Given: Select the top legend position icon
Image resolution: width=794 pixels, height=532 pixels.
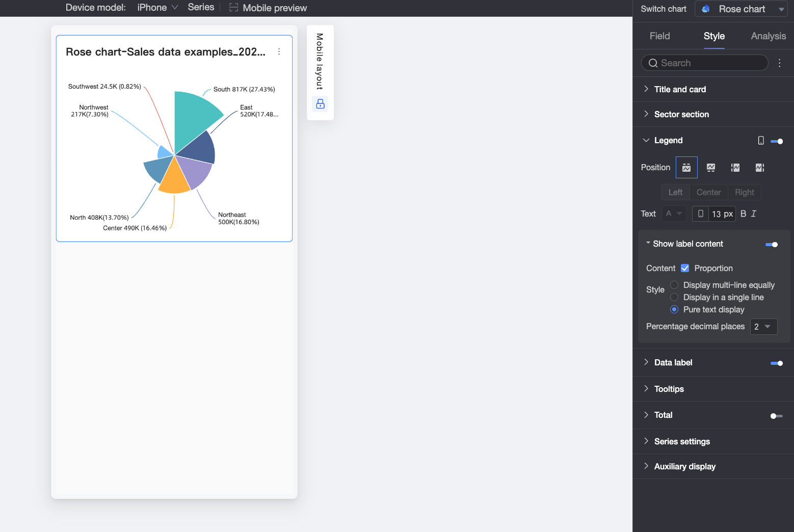Looking at the screenshot, I should [686, 167].
